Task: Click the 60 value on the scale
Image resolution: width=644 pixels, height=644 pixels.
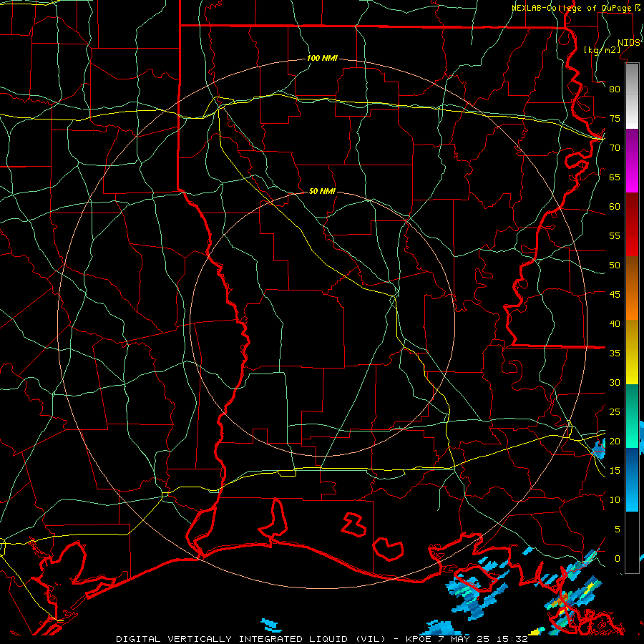Action: (x=615, y=207)
